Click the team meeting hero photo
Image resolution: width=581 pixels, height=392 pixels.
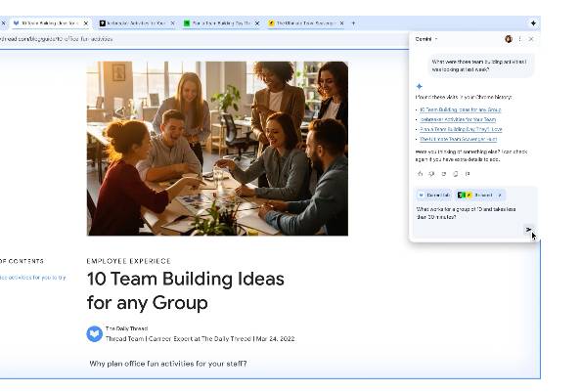point(217,149)
